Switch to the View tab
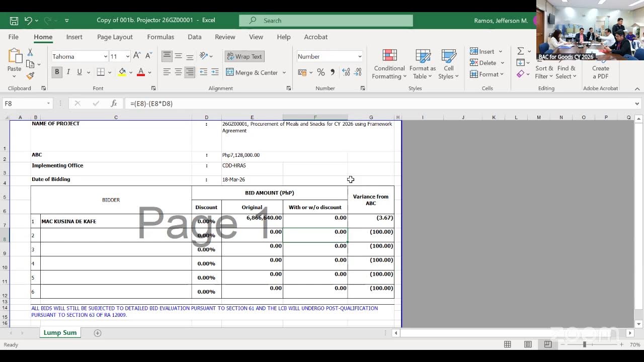The width and height of the screenshot is (644, 362). pos(256,37)
